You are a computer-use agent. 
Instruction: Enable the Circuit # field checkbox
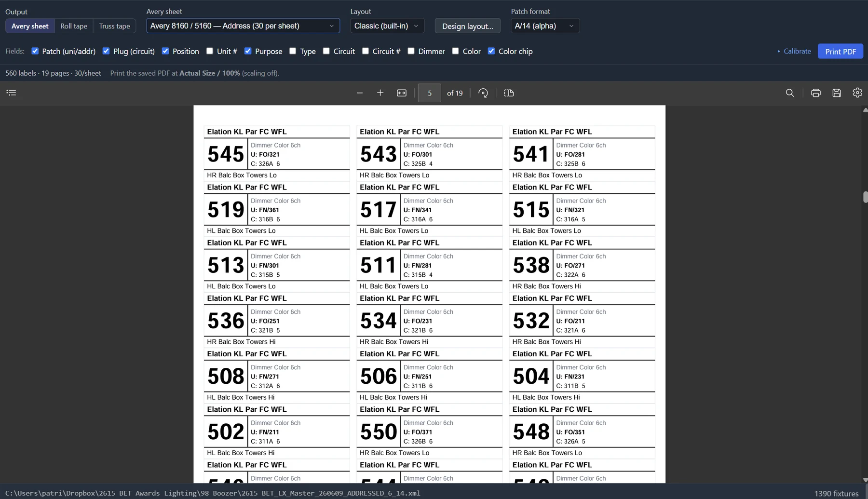(366, 51)
